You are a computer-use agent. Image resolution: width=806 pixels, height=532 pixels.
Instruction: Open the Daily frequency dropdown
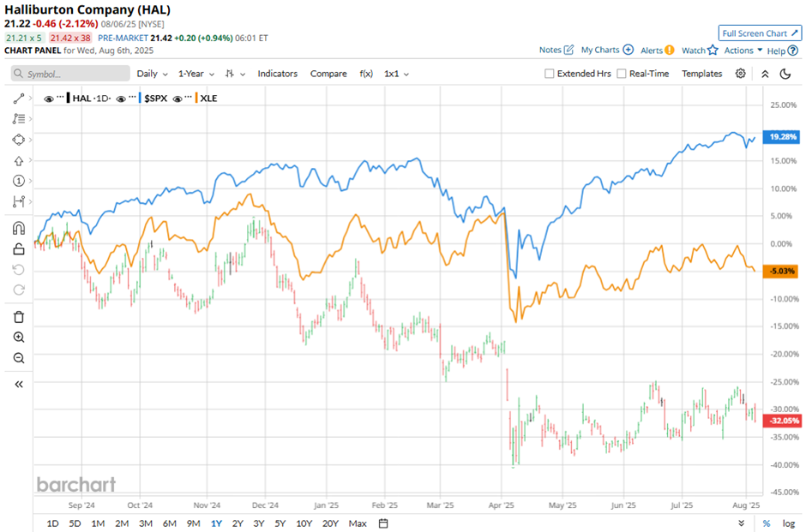tap(152, 74)
